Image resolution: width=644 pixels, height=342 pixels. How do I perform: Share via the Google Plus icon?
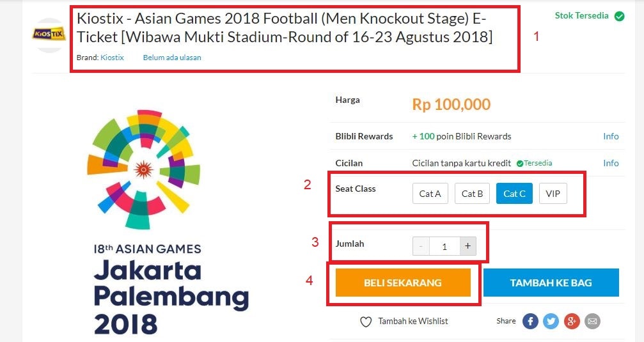tap(571, 321)
